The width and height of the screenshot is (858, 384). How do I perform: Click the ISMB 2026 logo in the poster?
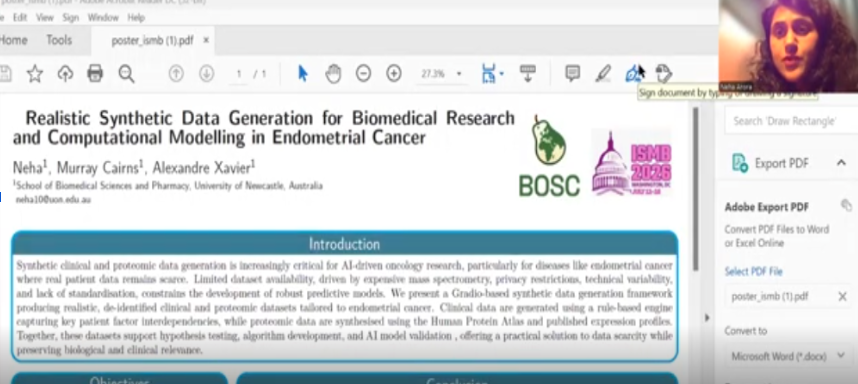pyautogui.click(x=632, y=162)
